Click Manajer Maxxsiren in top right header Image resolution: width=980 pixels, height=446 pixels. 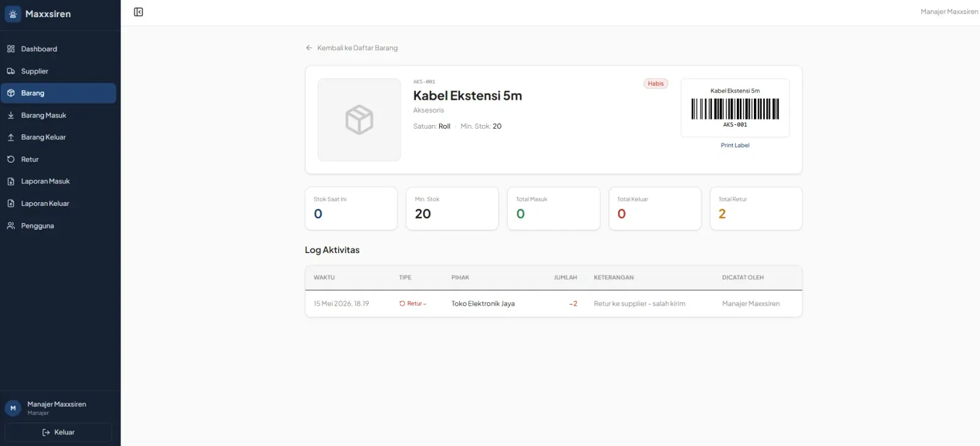tap(949, 12)
